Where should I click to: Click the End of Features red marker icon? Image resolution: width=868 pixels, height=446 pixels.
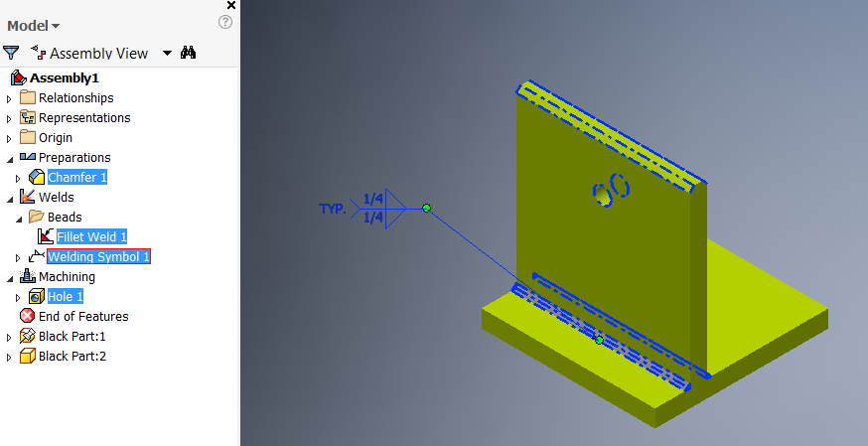27,316
